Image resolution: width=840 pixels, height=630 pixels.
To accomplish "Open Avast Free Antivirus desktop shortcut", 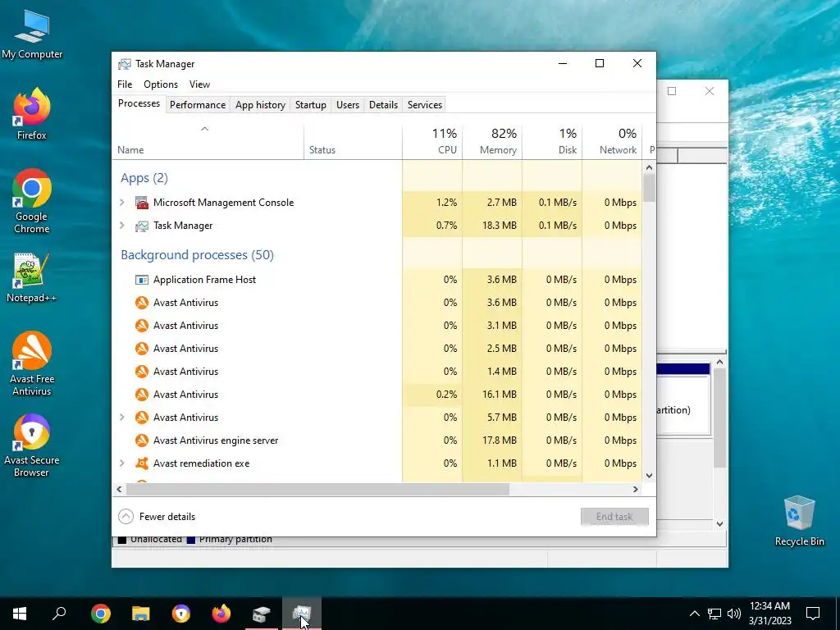I will 32,363.
